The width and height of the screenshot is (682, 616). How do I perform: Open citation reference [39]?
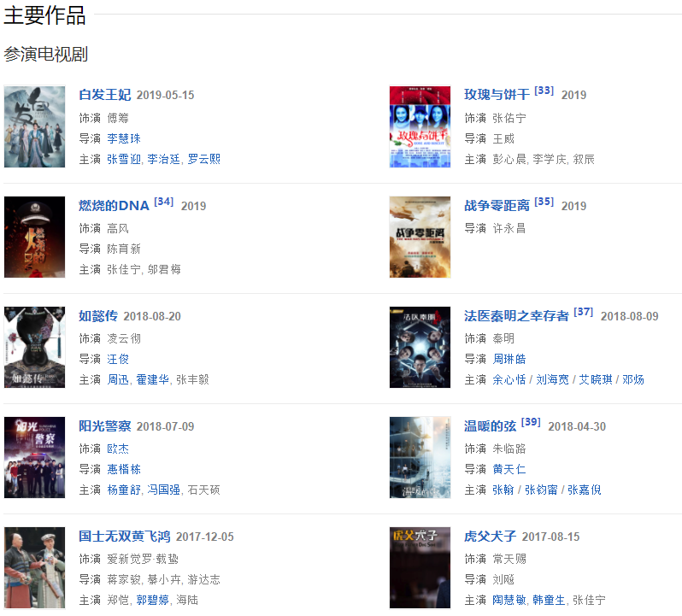click(x=531, y=422)
